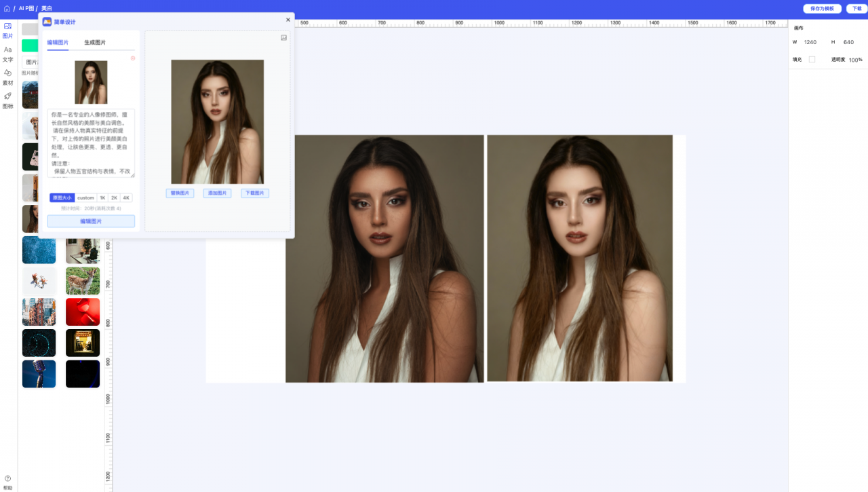Switch to the 编辑图片 tab

(58, 43)
